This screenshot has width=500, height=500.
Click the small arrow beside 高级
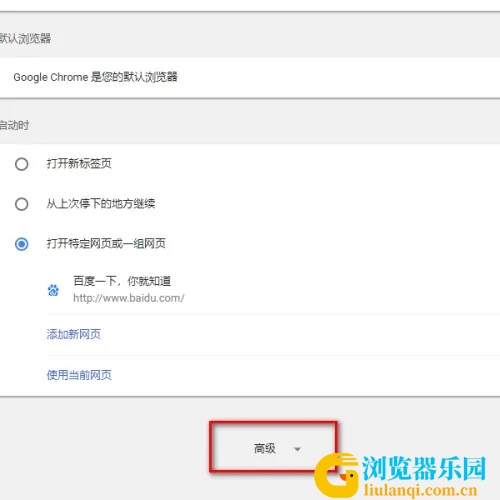[x=297, y=449]
